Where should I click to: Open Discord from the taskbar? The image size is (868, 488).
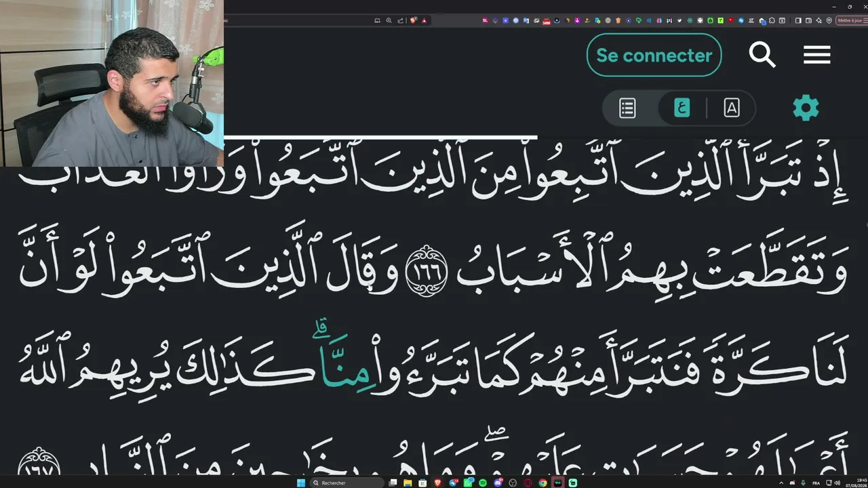coord(498,483)
